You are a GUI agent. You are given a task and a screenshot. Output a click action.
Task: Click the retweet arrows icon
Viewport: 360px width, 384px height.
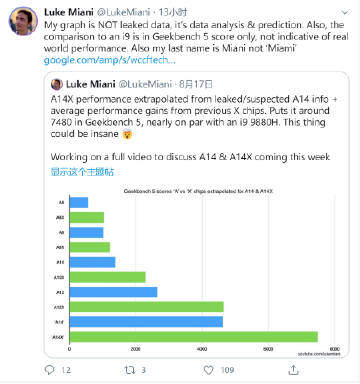click(x=130, y=370)
